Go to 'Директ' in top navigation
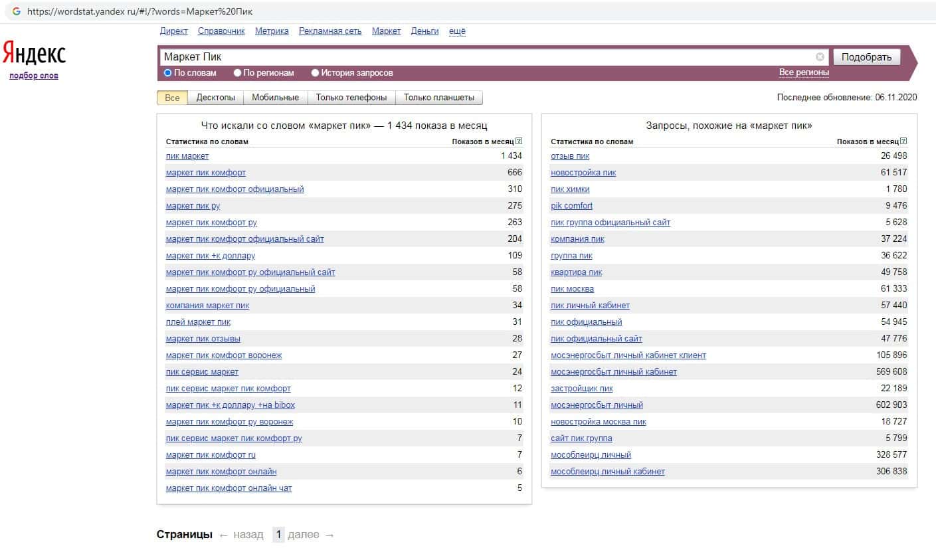 [x=174, y=31]
